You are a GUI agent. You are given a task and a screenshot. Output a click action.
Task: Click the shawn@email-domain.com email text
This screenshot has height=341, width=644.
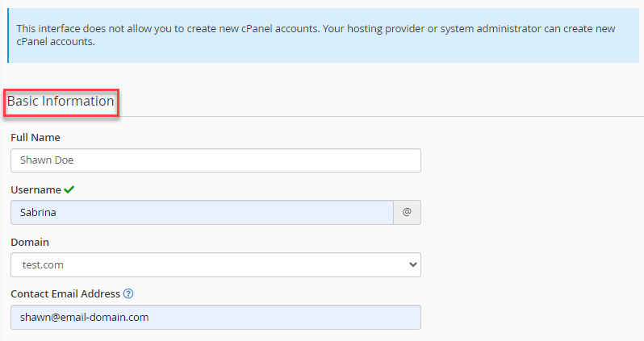tap(84, 318)
